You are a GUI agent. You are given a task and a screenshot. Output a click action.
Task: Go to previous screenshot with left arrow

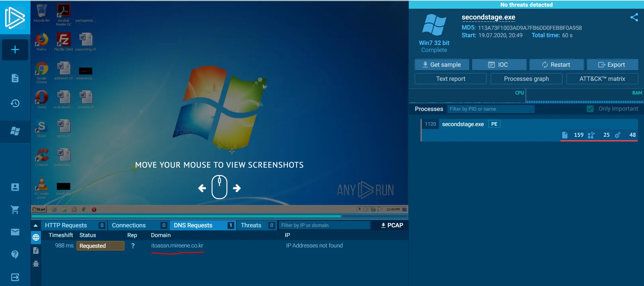pyautogui.click(x=202, y=188)
